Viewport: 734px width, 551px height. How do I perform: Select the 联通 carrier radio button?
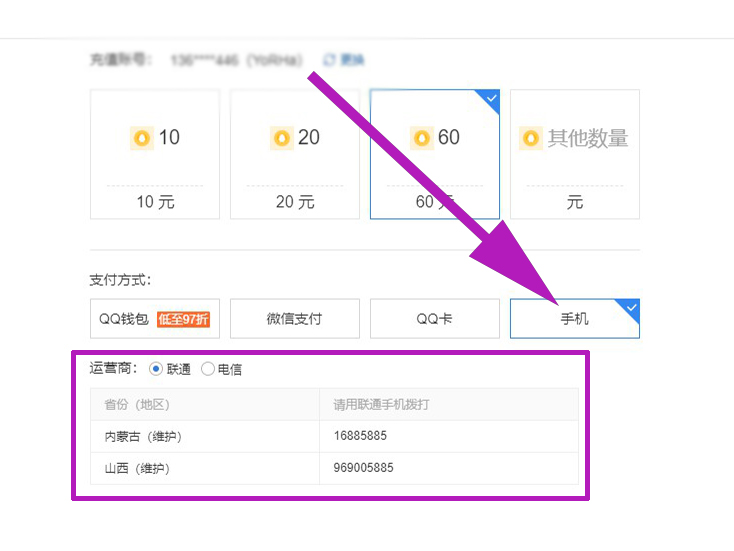(156, 369)
